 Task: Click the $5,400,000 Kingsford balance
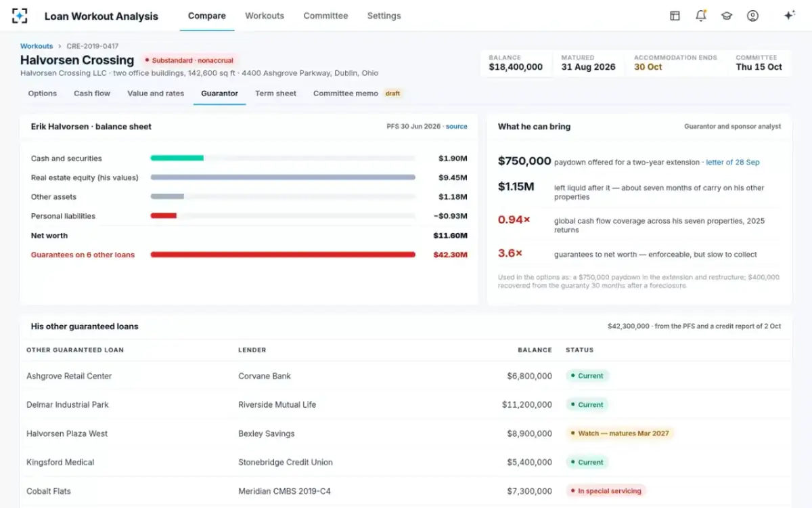click(x=529, y=462)
